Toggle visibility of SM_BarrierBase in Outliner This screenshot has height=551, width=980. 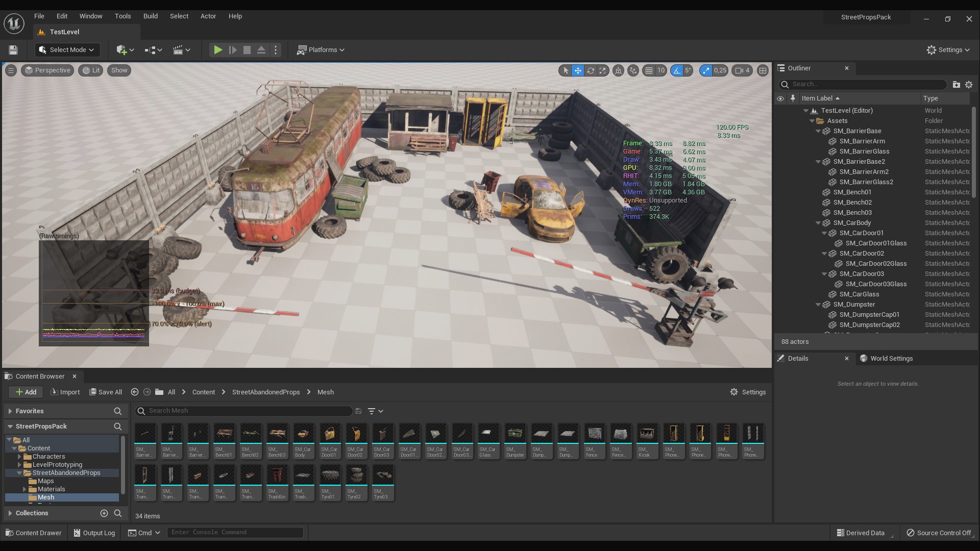(781, 131)
